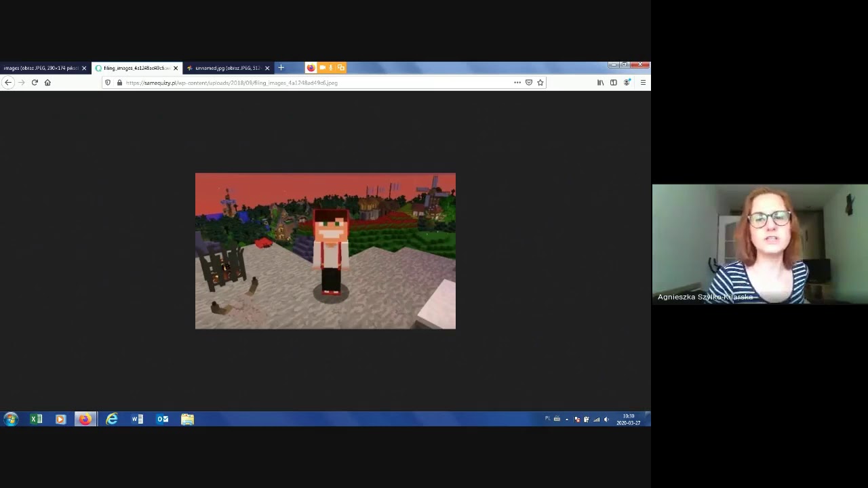Open page actions three-dot menu
The image size is (868, 488).
pos(517,83)
